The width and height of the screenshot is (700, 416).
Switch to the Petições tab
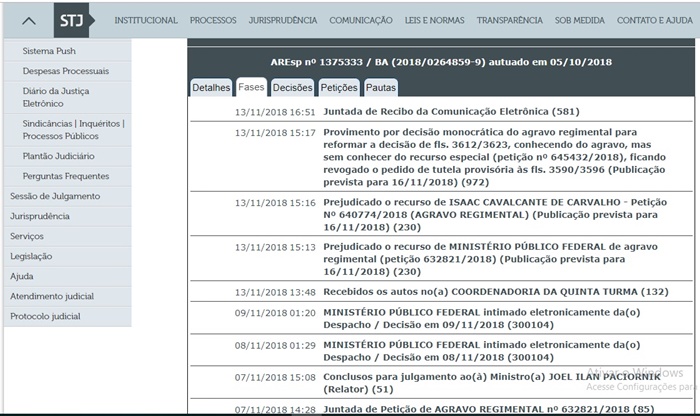[339, 88]
